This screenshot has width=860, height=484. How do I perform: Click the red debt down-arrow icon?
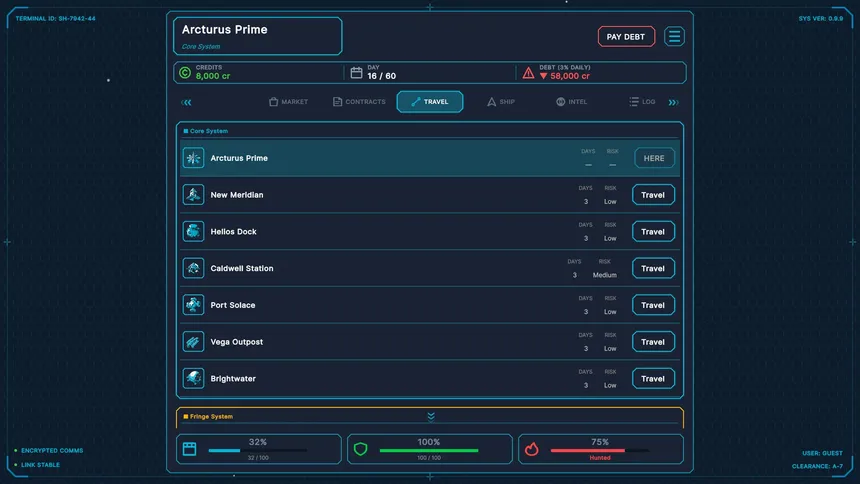click(x=544, y=76)
